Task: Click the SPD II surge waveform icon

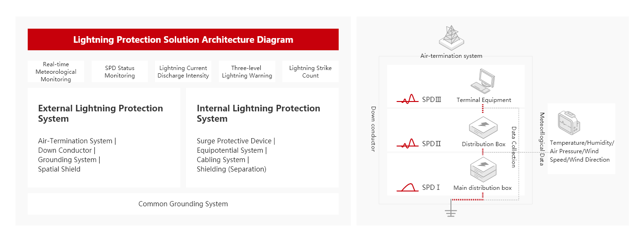Action: [x=407, y=143]
